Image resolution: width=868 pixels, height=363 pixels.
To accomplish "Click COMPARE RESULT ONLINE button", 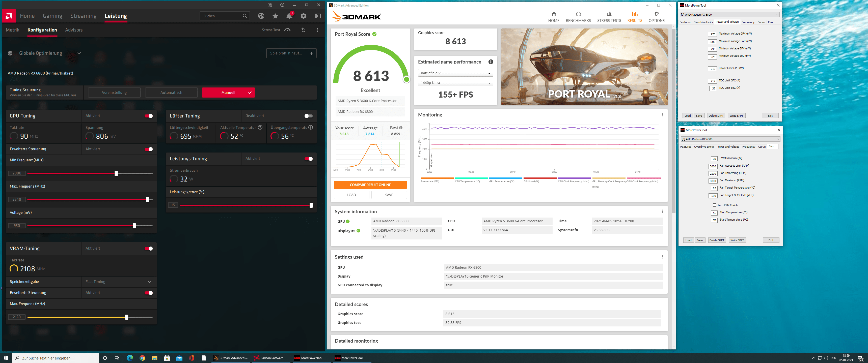I will pos(370,185).
